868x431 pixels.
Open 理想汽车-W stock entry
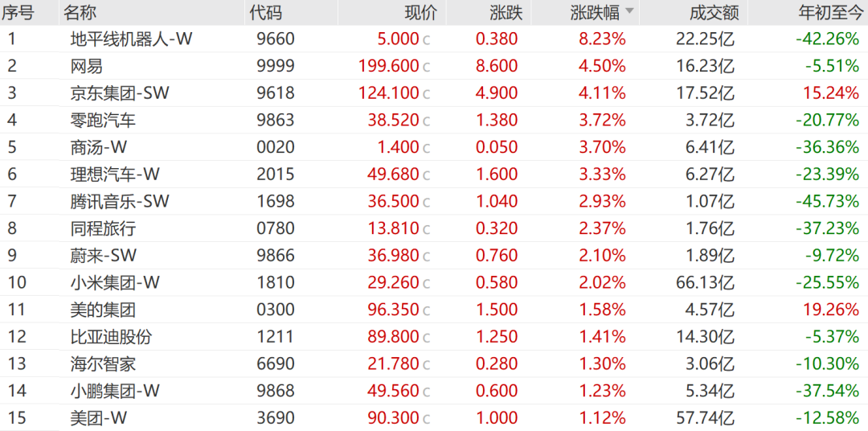click(x=434, y=174)
